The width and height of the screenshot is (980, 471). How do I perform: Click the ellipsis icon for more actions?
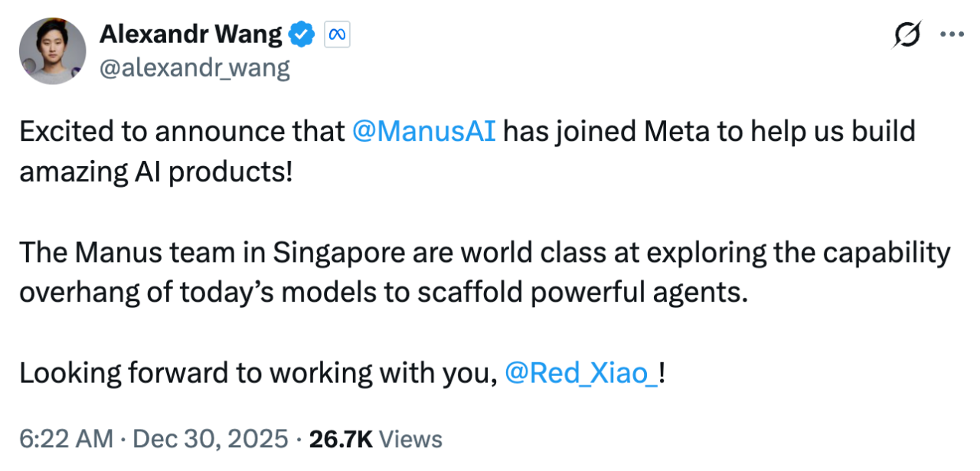pyautogui.click(x=952, y=34)
